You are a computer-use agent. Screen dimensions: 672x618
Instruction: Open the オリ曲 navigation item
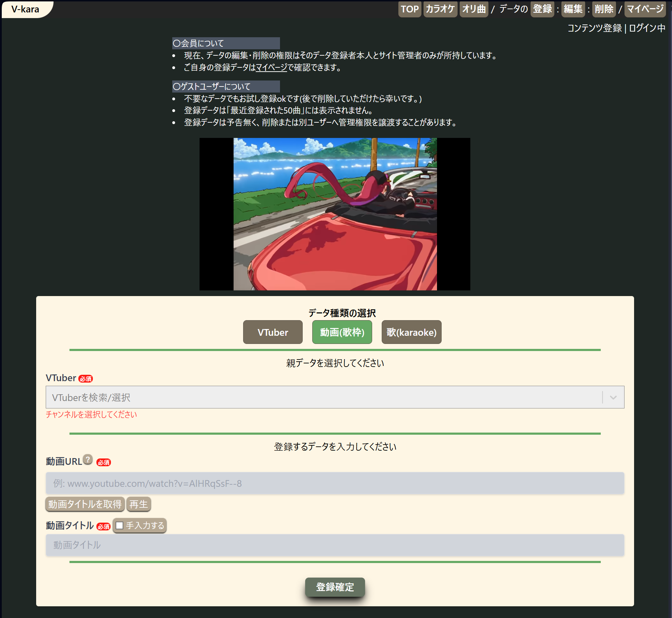(474, 9)
